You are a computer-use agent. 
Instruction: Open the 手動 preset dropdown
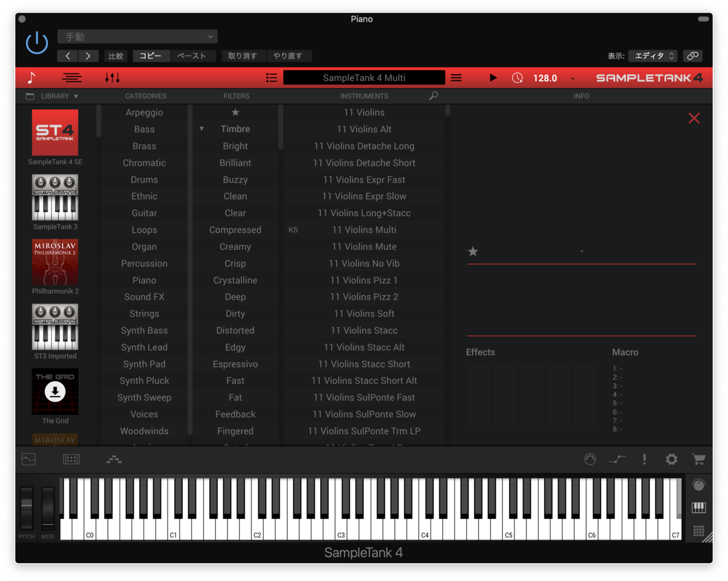[x=137, y=36]
